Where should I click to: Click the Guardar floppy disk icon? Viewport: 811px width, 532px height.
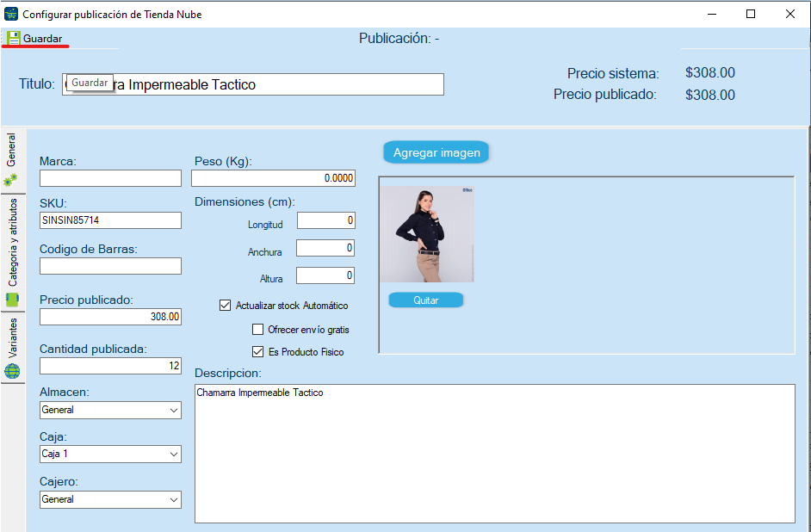coord(14,38)
